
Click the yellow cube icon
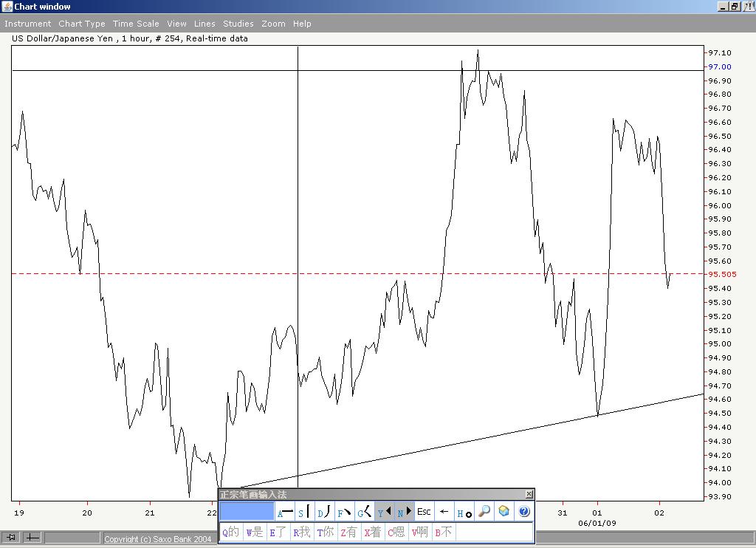(504, 512)
